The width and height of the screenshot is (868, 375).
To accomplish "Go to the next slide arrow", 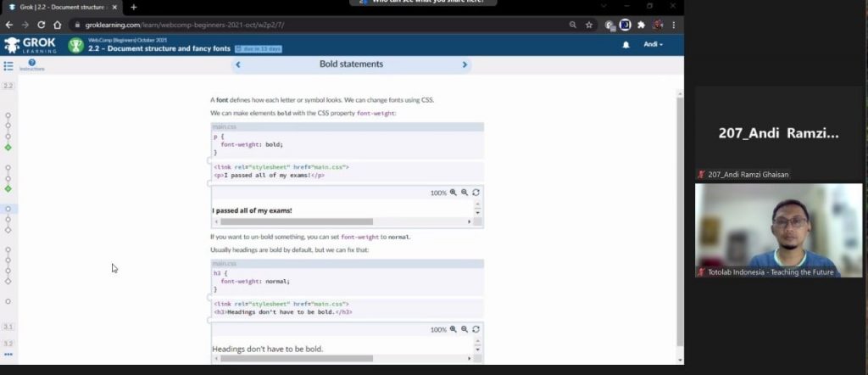I will click(465, 64).
